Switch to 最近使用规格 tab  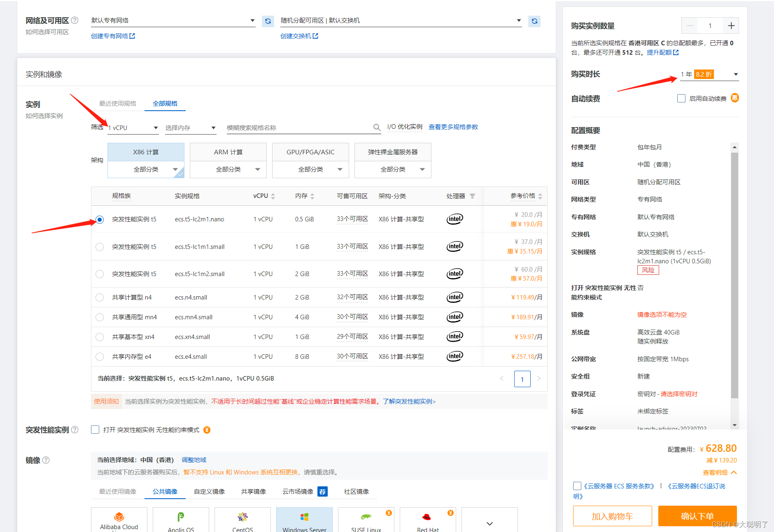click(118, 104)
